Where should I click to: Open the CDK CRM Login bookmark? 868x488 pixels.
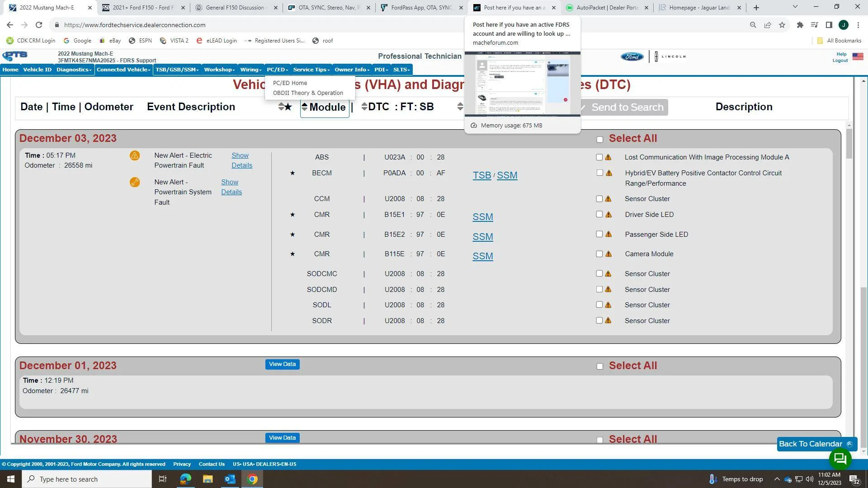click(31, 41)
